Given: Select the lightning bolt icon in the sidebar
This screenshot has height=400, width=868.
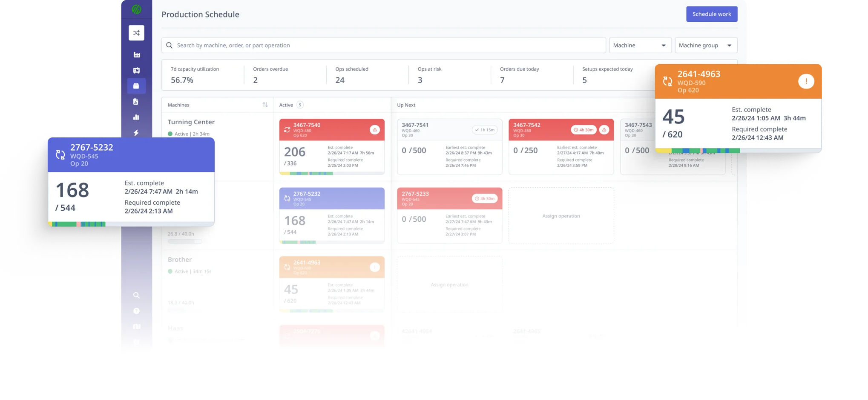Looking at the screenshot, I should pyautogui.click(x=136, y=133).
